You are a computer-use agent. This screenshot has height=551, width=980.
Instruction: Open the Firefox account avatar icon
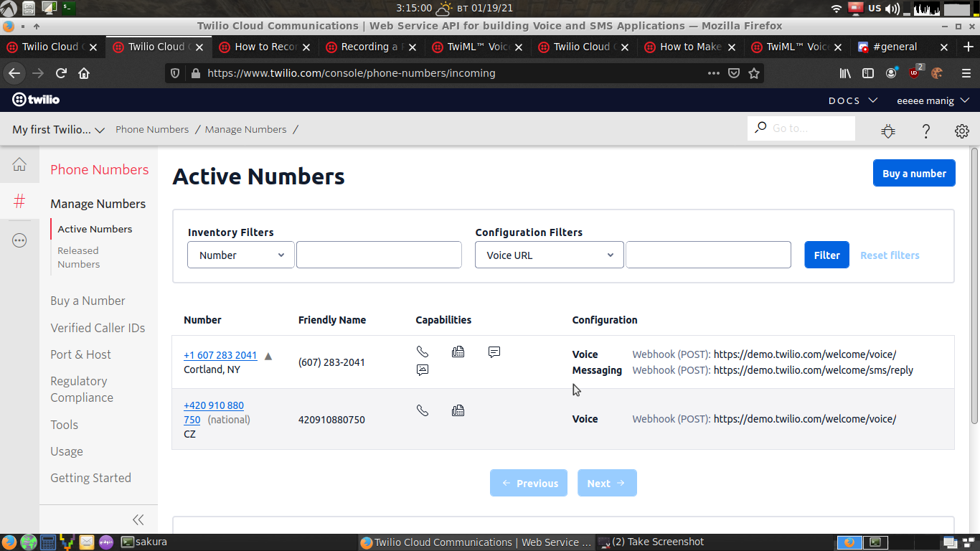click(x=891, y=73)
